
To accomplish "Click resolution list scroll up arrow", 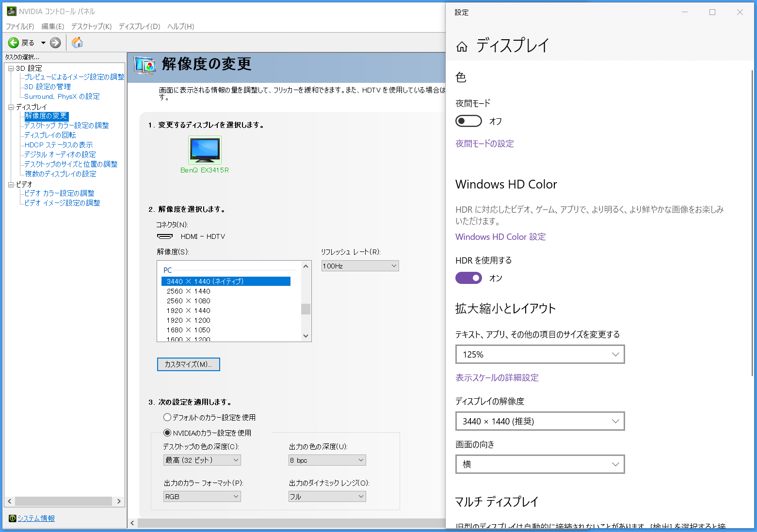I will tap(306, 266).
